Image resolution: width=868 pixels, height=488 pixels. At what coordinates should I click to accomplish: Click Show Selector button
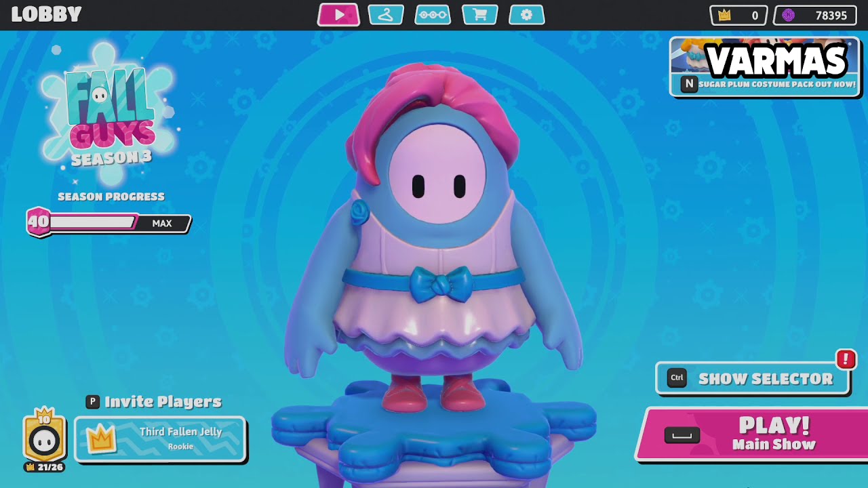753,379
